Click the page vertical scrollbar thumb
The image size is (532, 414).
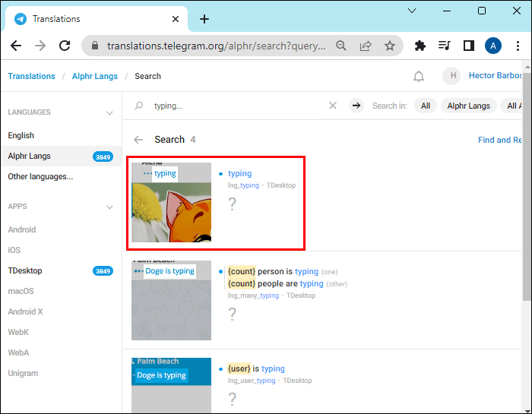click(526, 186)
